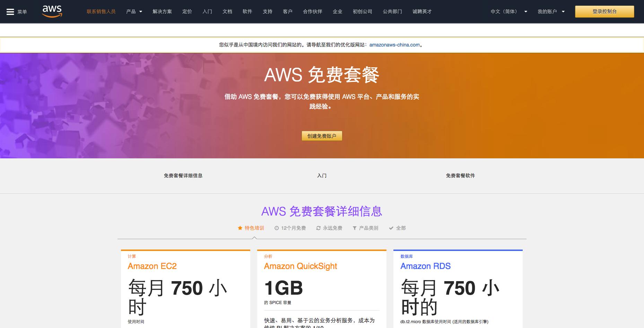This screenshot has height=328, width=644.
Task: Click the 创建免费账户 button
Action: pyautogui.click(x=322, y=136)
